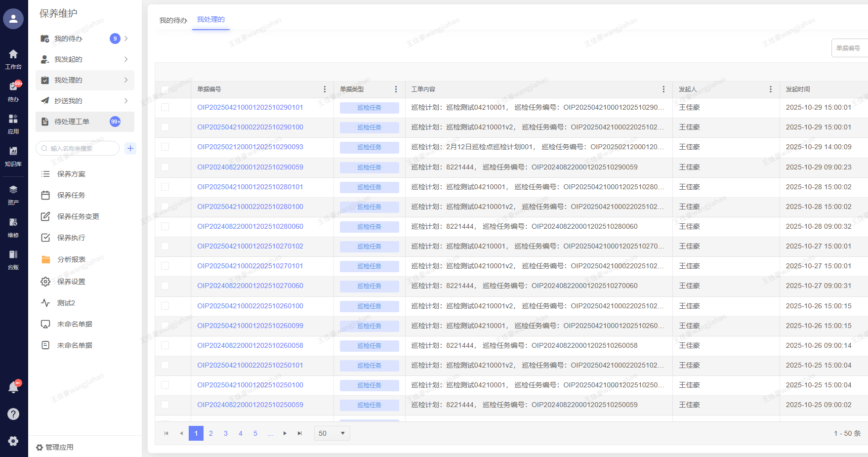Viewport: 868px width, 457px height.
Task: Open the help question mark icon
Action: click(x=13, y=414)
